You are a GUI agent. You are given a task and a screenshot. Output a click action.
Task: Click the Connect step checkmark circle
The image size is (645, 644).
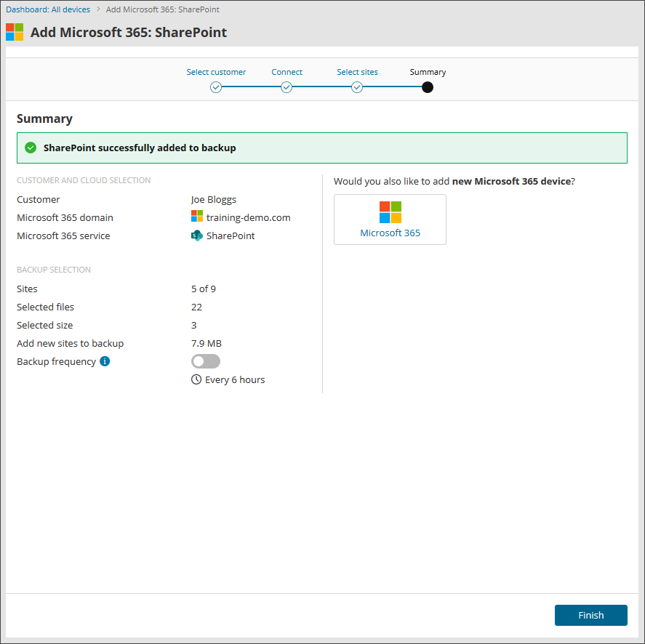click(x=287, y=87)
